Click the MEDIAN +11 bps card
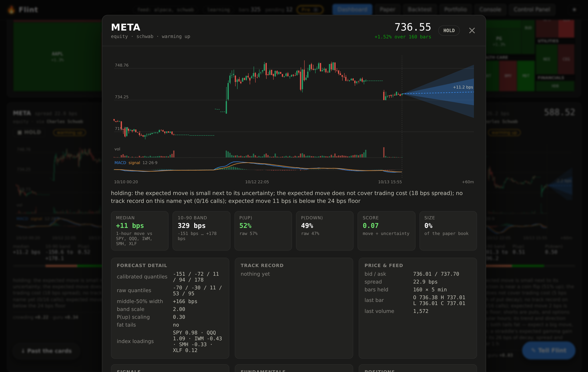The width and height of the screenshot is (588, 372). (x=140, y=231)
